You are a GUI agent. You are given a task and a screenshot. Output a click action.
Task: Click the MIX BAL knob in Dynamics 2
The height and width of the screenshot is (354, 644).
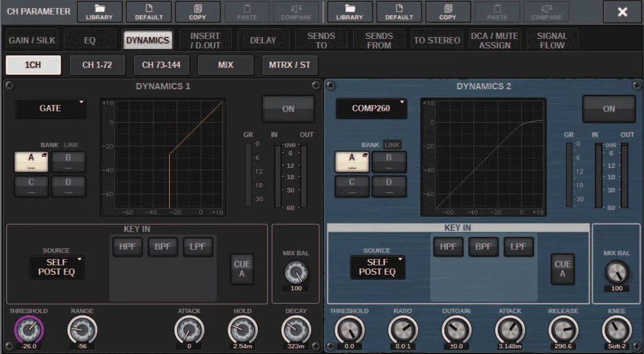[616, 273]
